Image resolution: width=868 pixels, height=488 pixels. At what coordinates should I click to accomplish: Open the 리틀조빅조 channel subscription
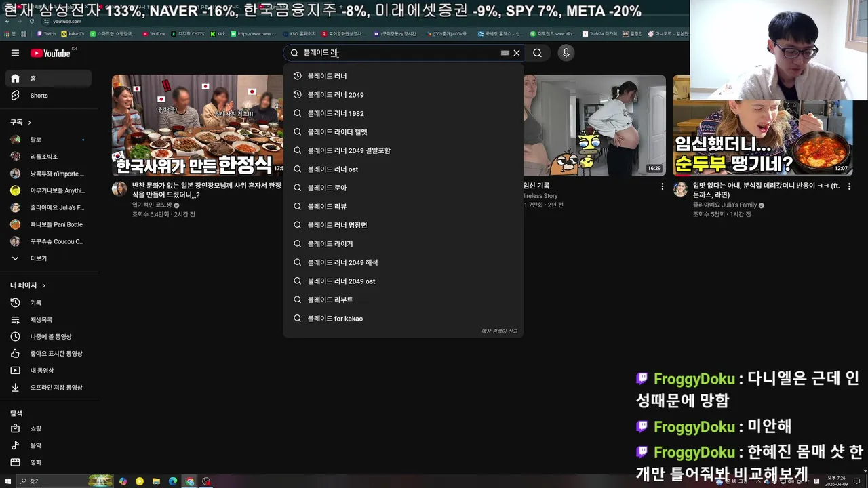tap(47, 157)
